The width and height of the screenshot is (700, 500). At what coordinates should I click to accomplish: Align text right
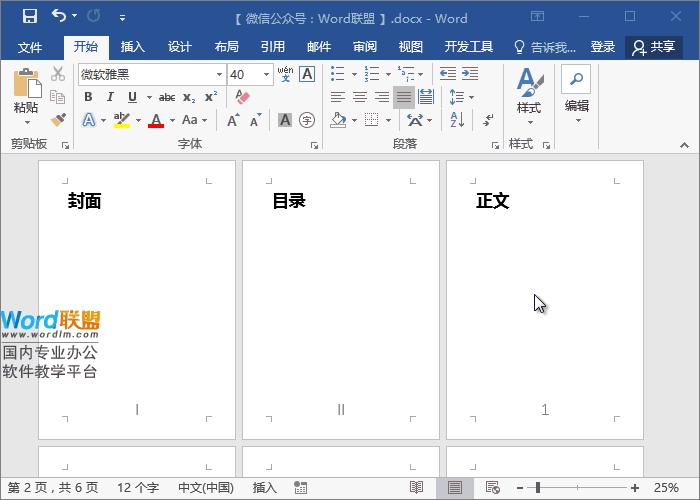[x=382, y=97]
